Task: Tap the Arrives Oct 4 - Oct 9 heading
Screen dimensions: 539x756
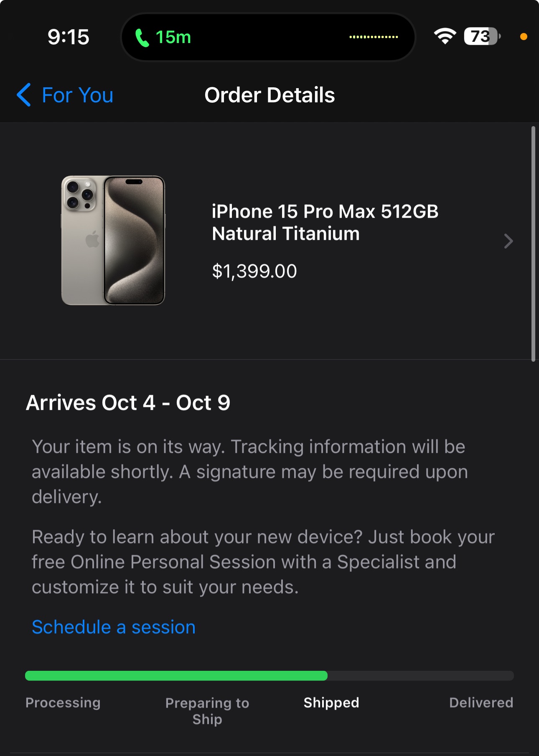Action: pos(128,403)
